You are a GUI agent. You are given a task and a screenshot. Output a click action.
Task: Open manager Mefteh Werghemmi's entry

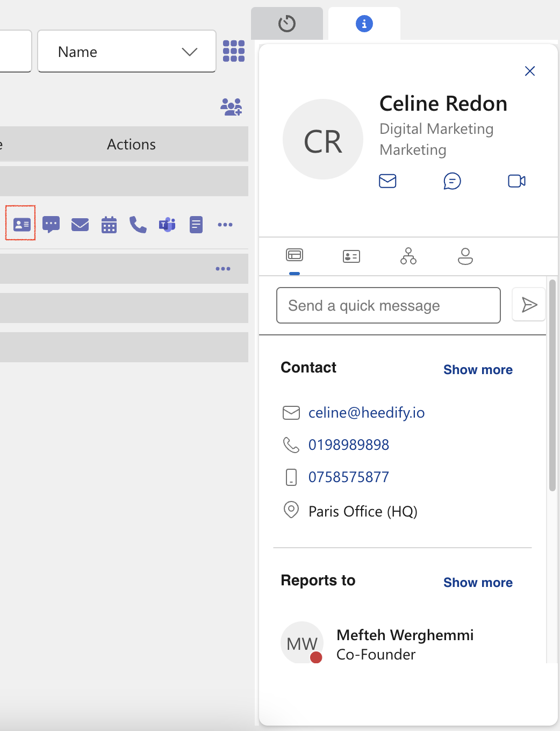[405, 644]
